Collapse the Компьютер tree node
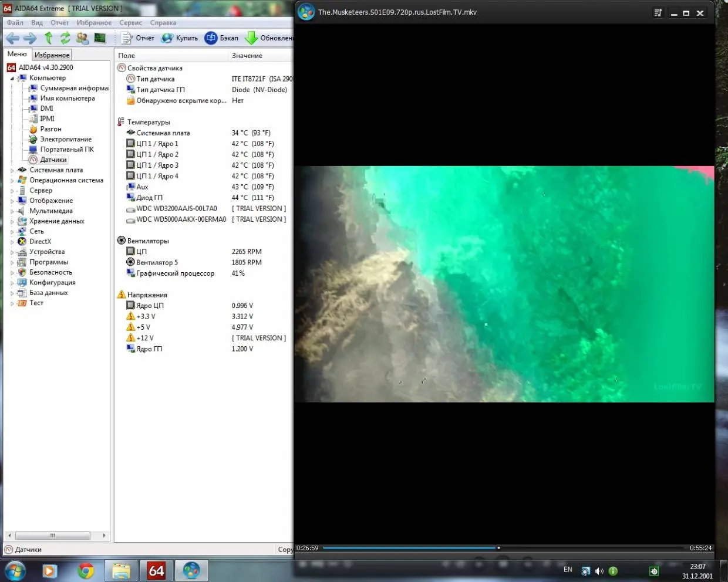The height and width of the screenshot is (582, 728). point(12,78)
